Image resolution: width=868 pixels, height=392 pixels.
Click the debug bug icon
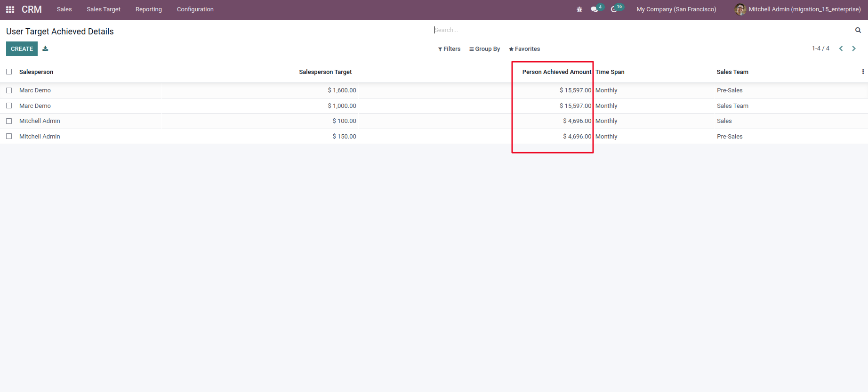click(579, 9)
